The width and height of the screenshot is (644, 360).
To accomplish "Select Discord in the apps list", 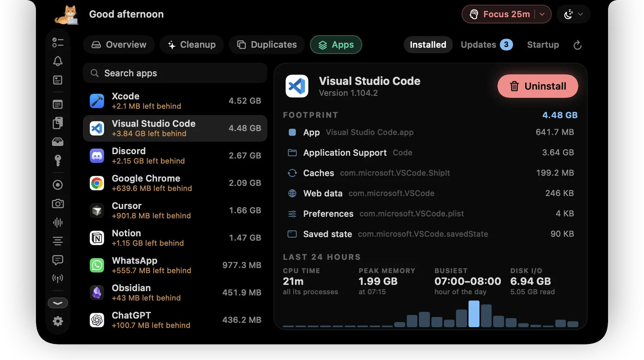I will click(175, 156).
